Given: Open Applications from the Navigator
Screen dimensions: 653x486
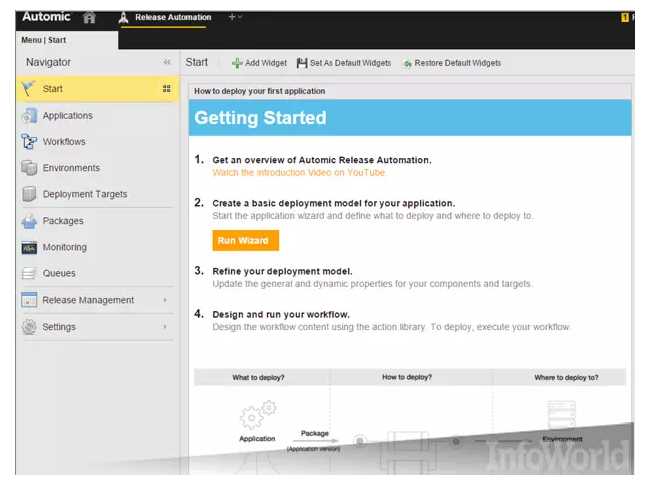Looking at the screenshot, I should click(67, 115).
